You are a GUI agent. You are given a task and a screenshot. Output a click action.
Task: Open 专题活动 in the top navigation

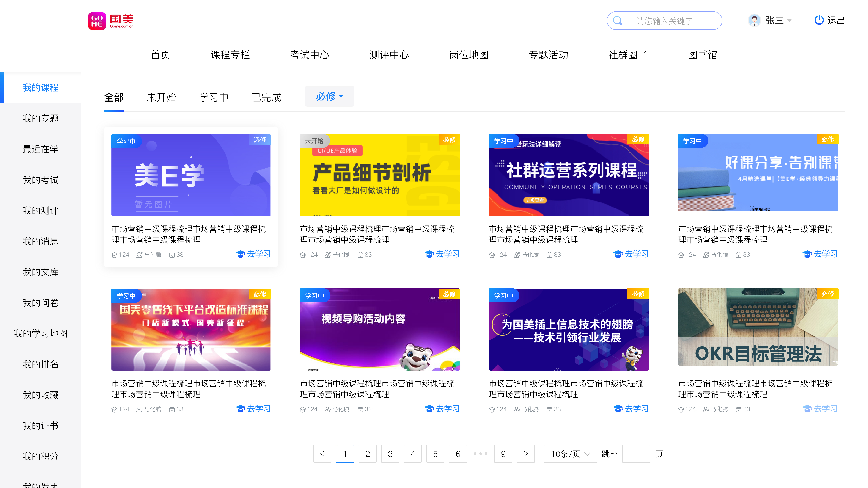coord(548,55)
